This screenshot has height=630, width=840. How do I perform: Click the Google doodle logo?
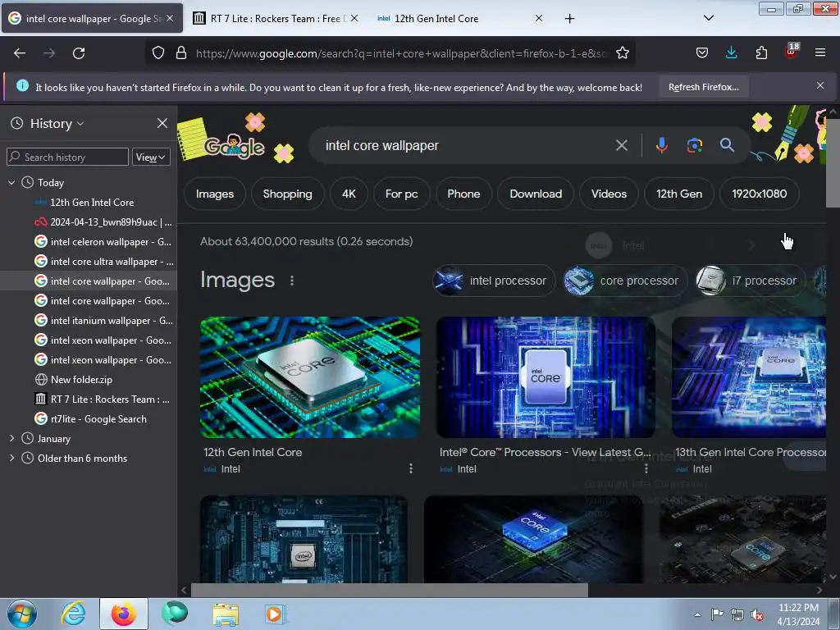[x=234, y=145]
